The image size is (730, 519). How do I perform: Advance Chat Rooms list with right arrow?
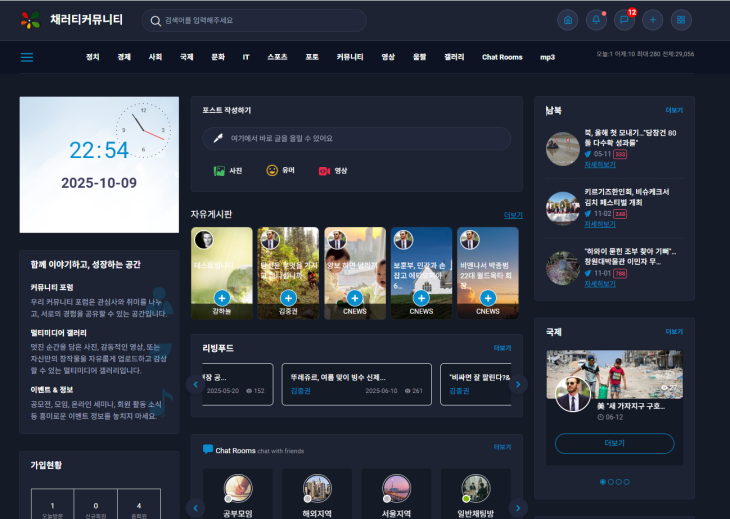(517, 506)
